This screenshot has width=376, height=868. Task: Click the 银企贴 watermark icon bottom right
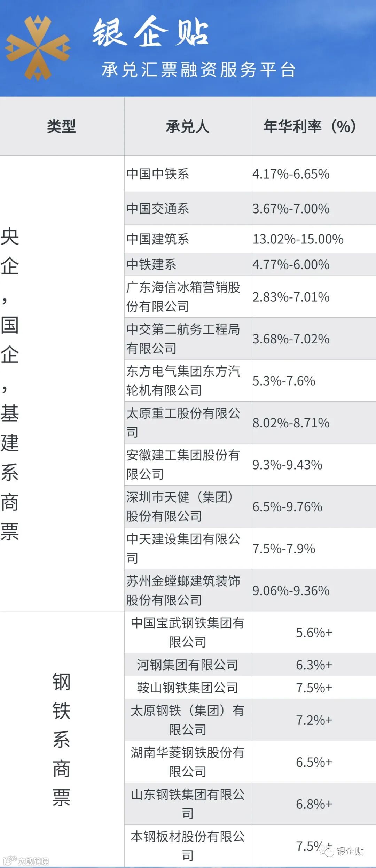tap(343, 851)
